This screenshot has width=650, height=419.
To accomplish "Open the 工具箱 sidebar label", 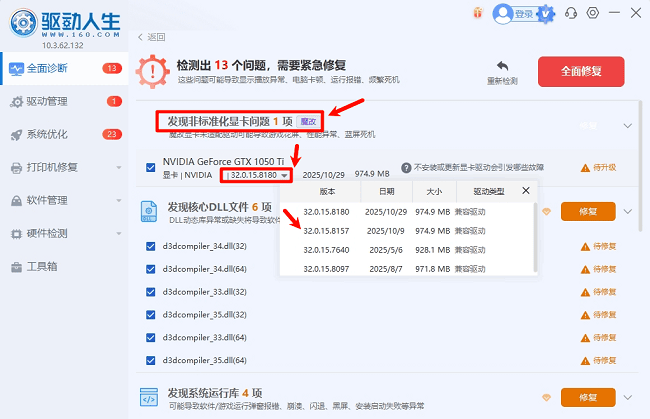I will tap(42, 266).
